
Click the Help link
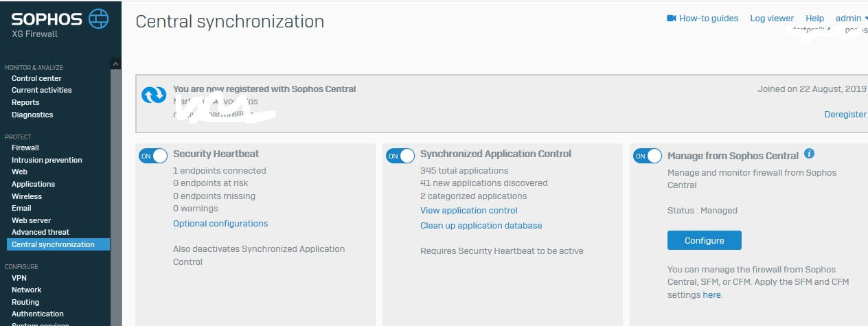tap(814, 19)
